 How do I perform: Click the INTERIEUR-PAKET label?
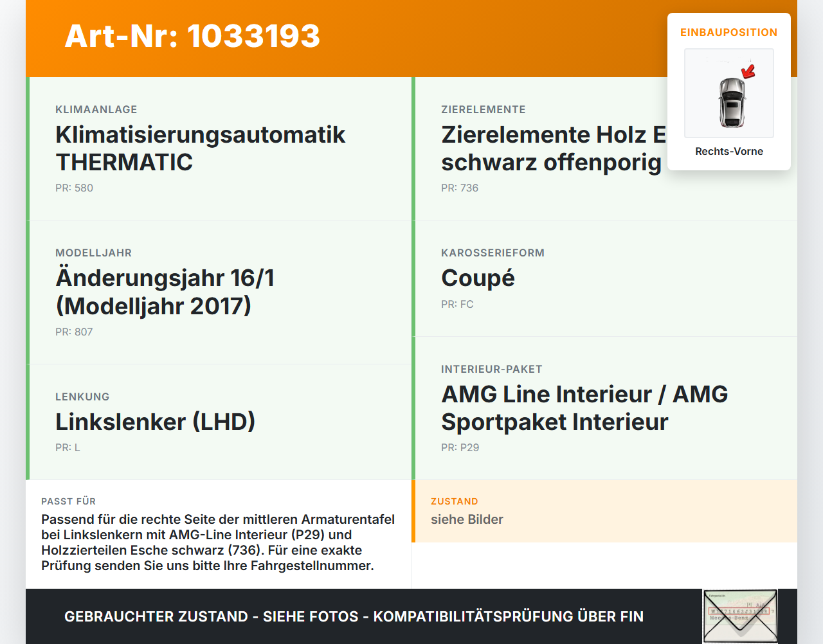(492, 370)
